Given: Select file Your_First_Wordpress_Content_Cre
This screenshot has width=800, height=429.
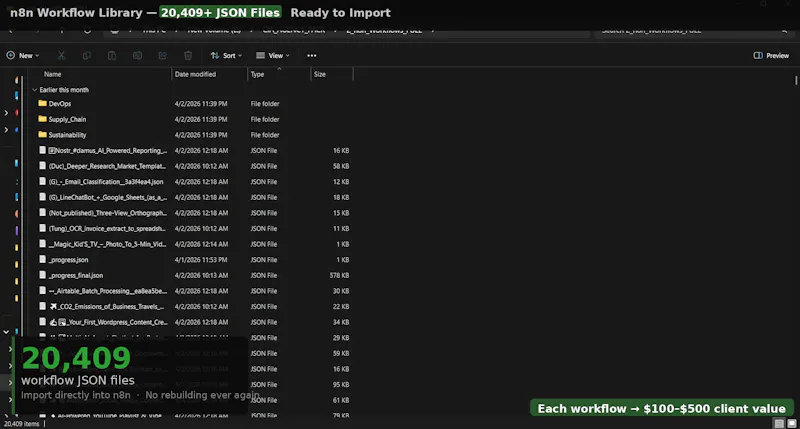Looking at the screenshot, I should click(108, 322).
